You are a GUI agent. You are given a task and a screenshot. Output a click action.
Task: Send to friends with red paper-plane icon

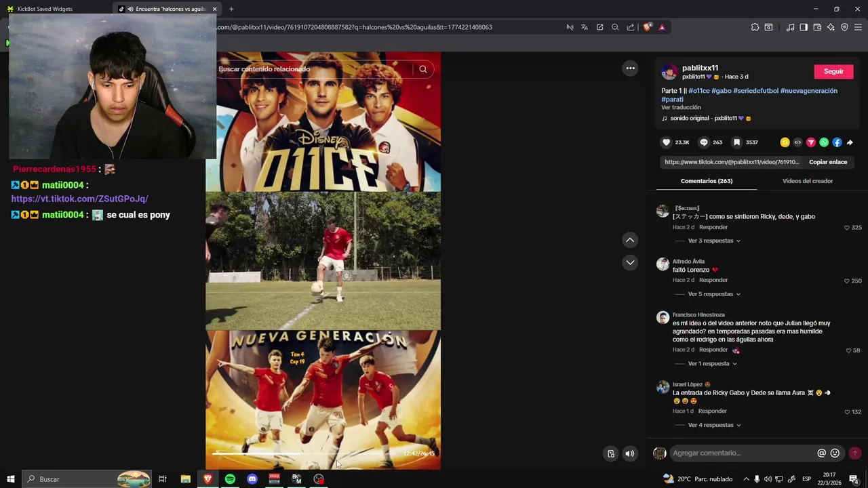(x=810, y=142)
